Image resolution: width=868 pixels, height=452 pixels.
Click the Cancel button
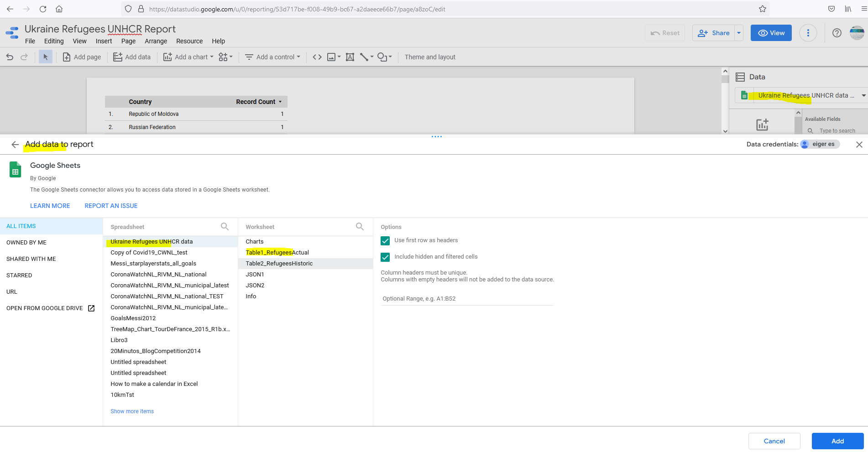click(x=774, y=441)
